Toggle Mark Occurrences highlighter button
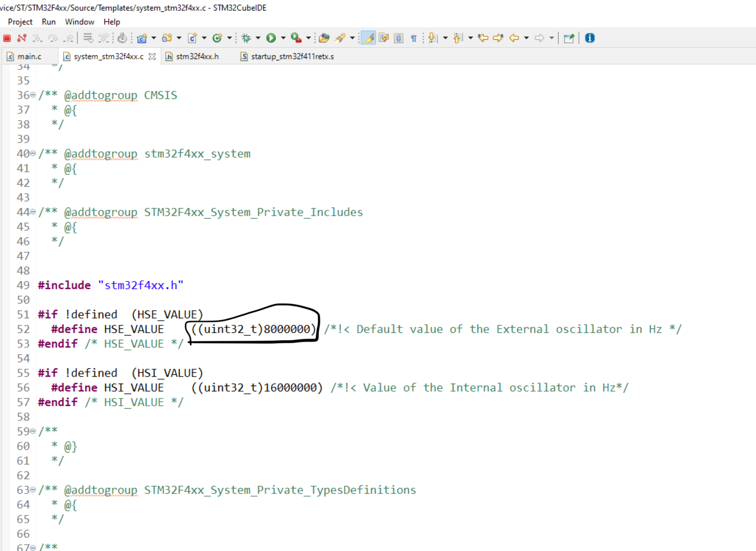 point(368,38)
